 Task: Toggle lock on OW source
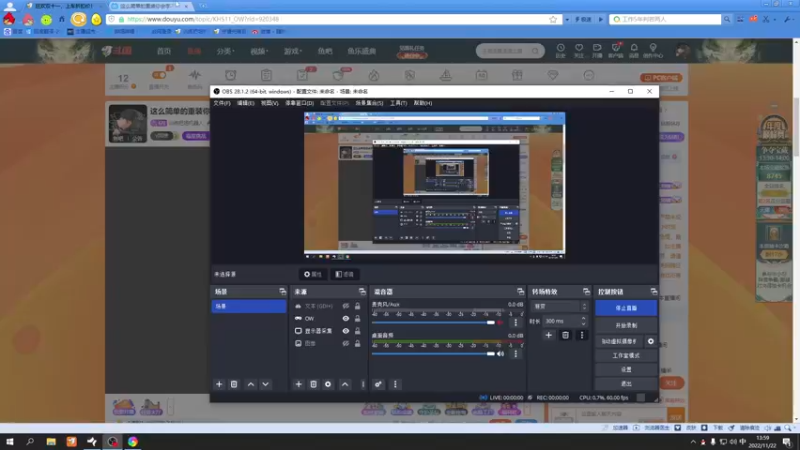click(357, 318)
